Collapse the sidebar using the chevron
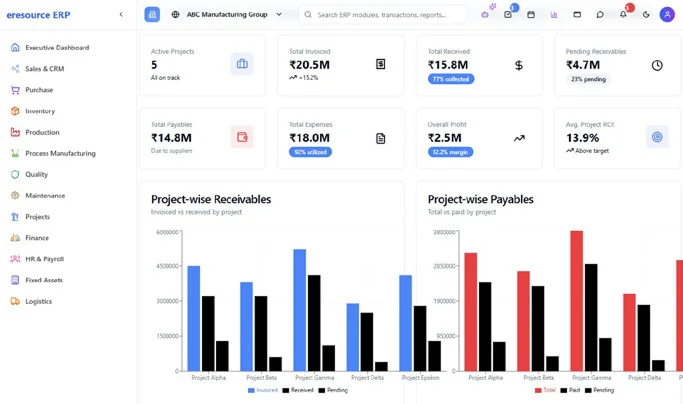The width and height of the screenshot is (683, 404). pyautogui.click(x=121, y=15)
